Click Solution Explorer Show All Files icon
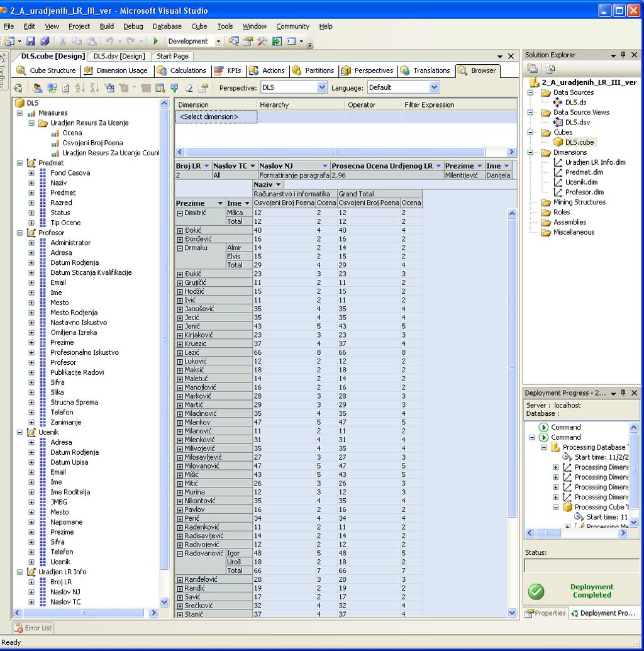The height and width of the screenshot is (651, 644). (x=550, y=69)
